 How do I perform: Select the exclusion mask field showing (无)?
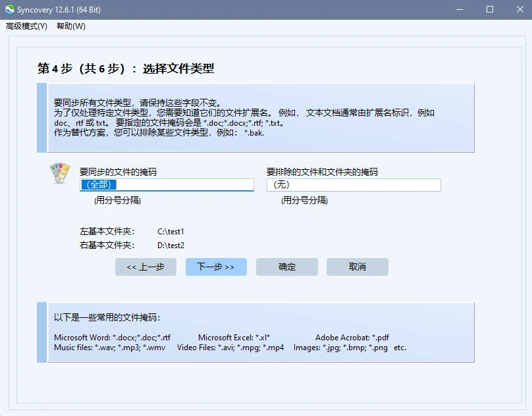click(354, 185)
